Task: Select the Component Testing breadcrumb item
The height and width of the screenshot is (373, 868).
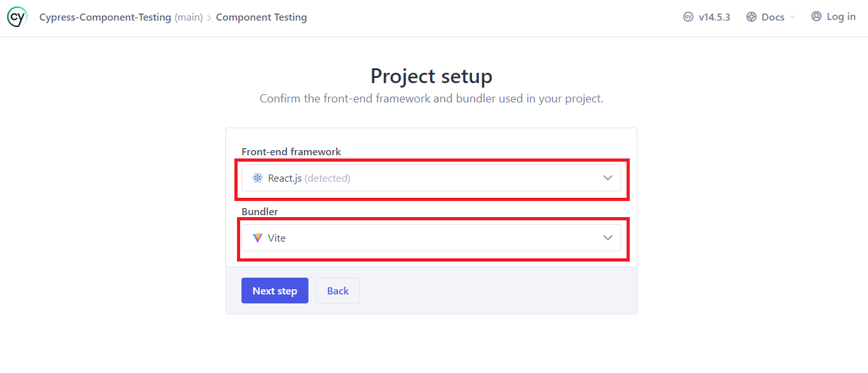Action: 261,17
